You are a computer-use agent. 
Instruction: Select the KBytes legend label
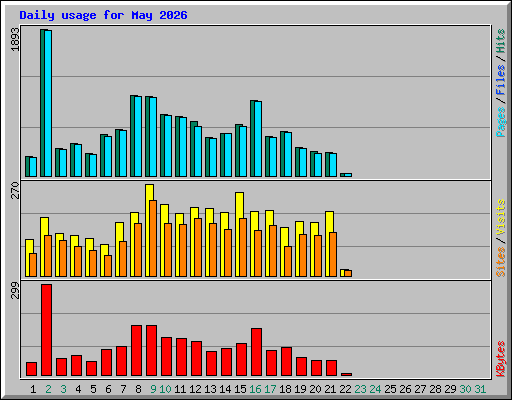[x=501, y=359]
